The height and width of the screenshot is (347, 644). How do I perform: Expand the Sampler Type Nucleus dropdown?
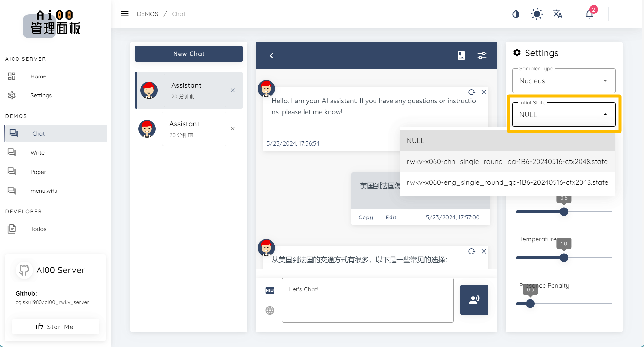pos(564,81)
